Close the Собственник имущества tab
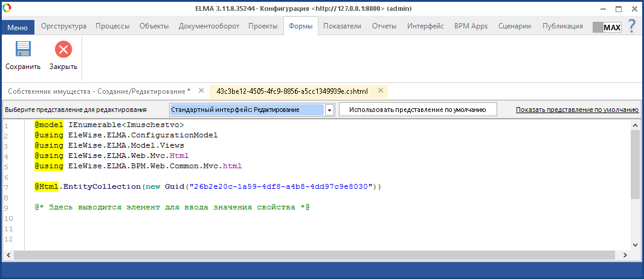Screen dimensions: 644x279 pos(201,91)
